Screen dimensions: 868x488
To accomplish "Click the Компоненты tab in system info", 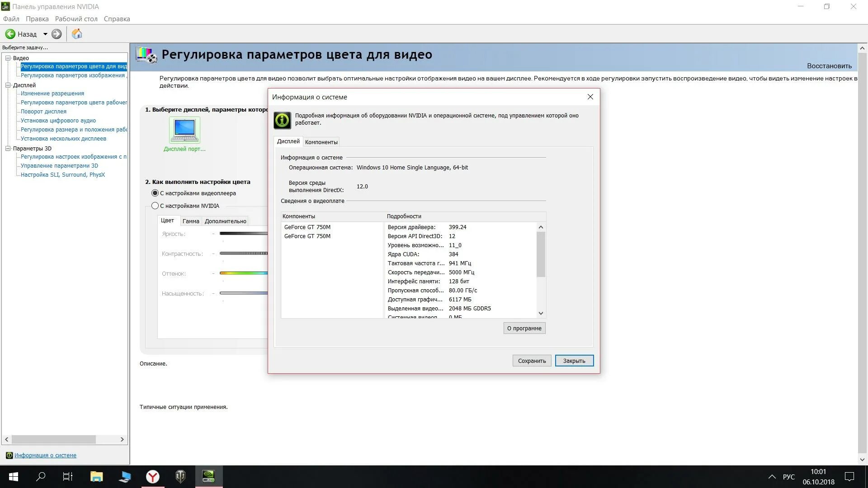I will pyautogui.click(x=321, y=142).
